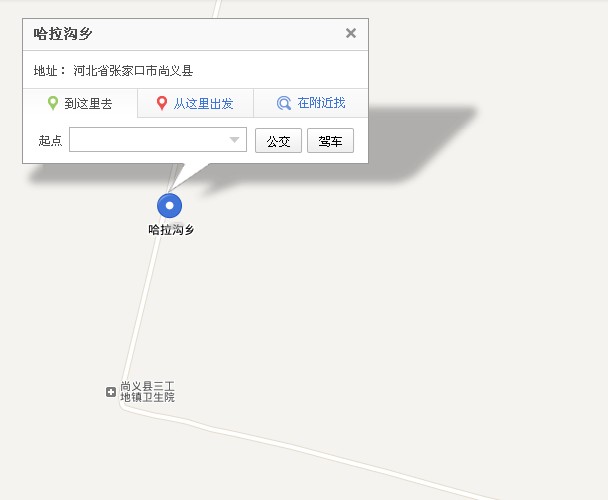Viewport: 608px width, 500px height.
Task: Click the magnifier icon for 在附近找
Action: pos(284,103)
